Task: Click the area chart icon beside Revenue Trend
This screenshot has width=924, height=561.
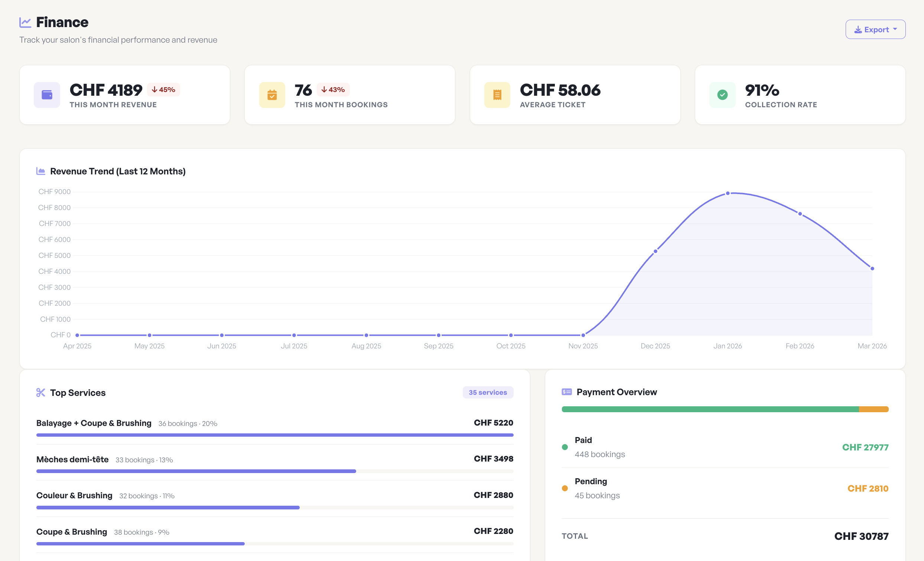Action: point(40,171)
